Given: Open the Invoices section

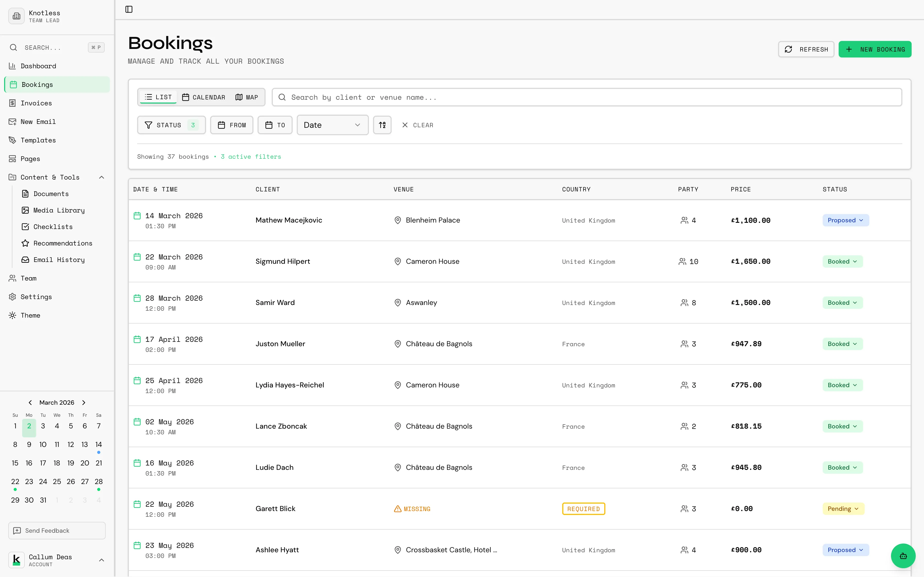Looking at the screenshot, I should (36, 103).
